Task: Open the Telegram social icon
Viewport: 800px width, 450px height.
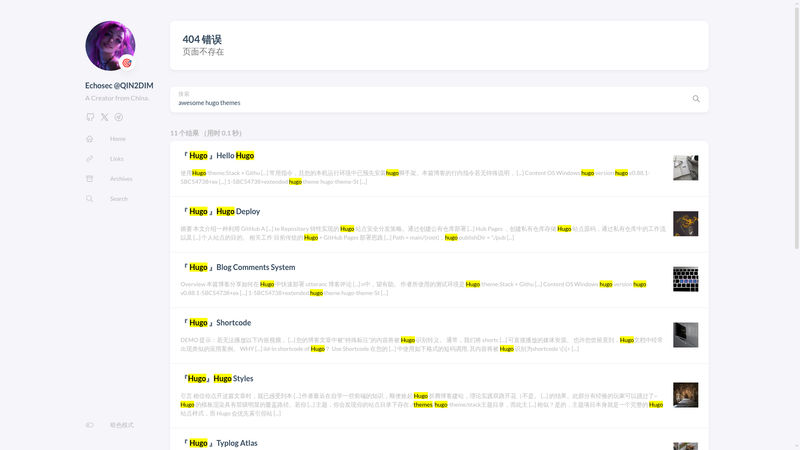Action: point(118,117)
